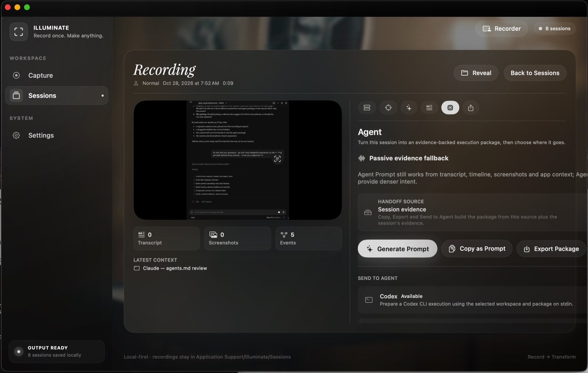Image resolution: width=588 pixels, height=373 pixels.
Task: Open the quote-lines transcript tab icon
Action: [x=429, y=108]
